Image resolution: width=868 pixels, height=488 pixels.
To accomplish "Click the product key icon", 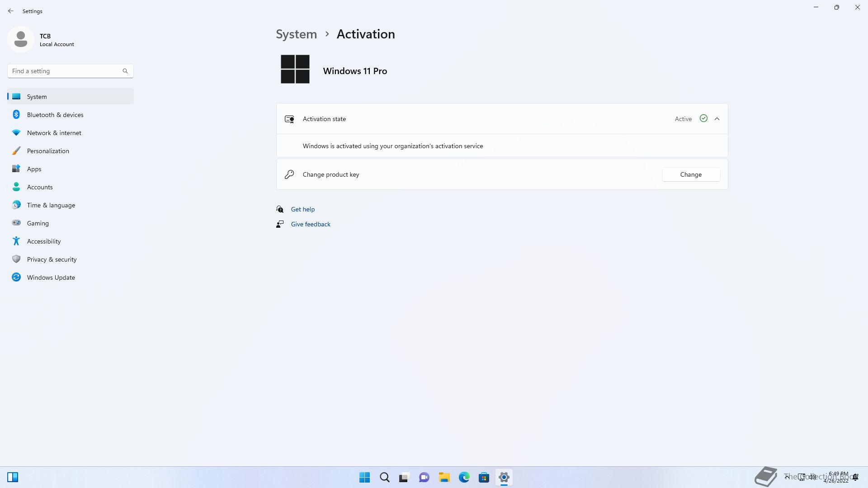I will coord(289,174).
